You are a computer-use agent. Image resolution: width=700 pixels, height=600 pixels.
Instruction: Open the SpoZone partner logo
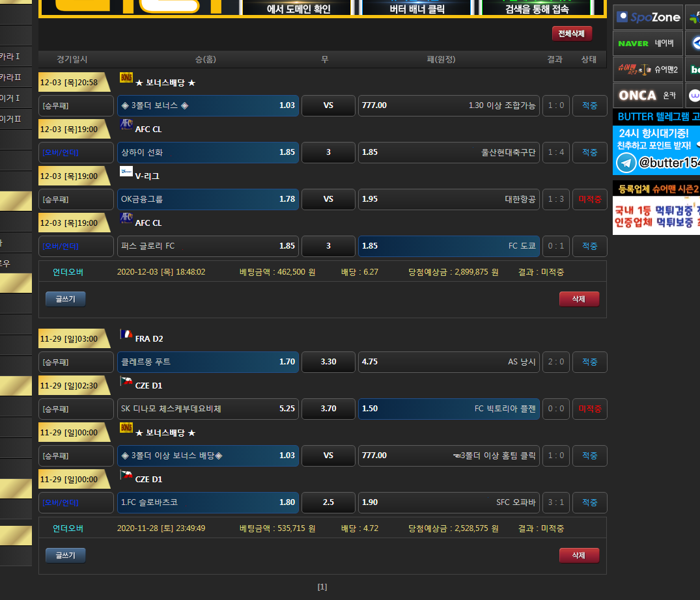pyautogui.click(x=648, y=18)
